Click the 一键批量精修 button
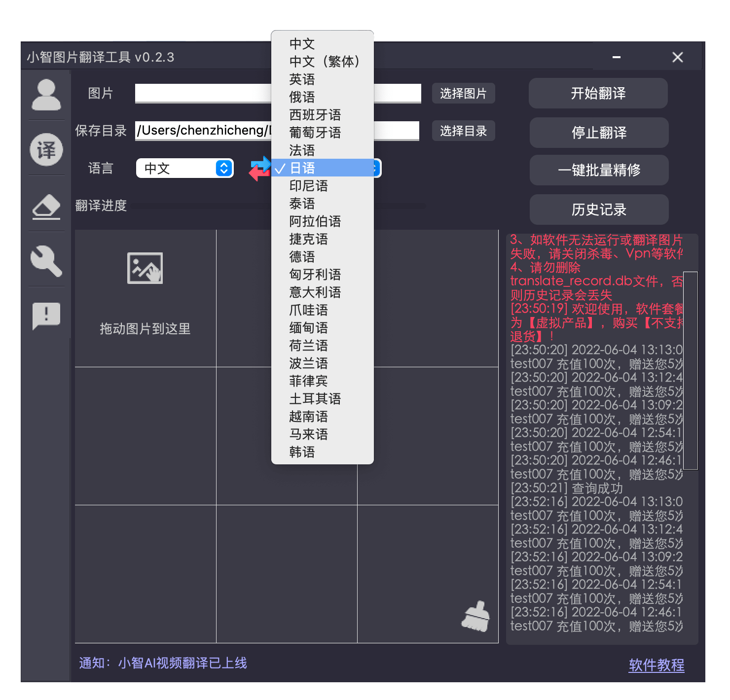Image resolution: width=730 pixels, height=700 pixels. click(x=599, y=170)
